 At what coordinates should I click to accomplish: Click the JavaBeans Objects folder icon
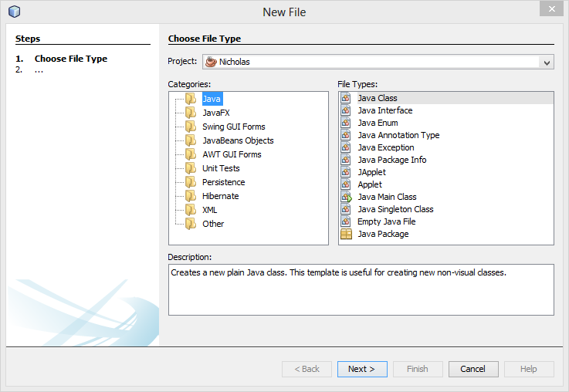(191, 140)
